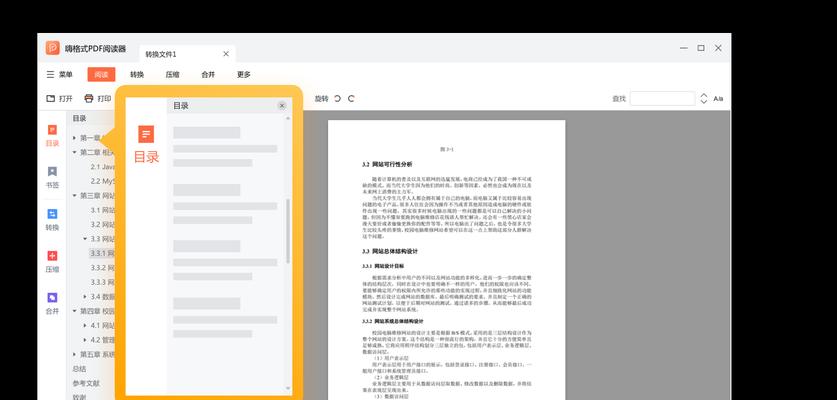Rotate the page counter-clockwise
Viewport: 837px width, 400px height.
tap(337, 98)
